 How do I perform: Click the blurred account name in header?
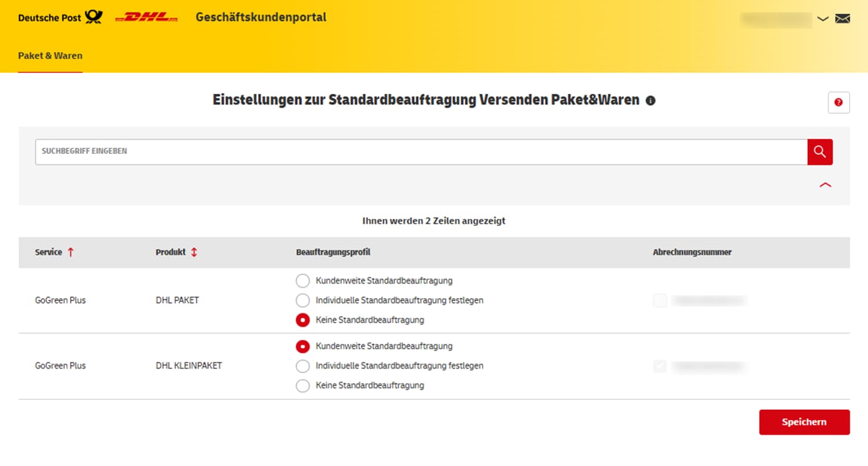tap(777, 19)
